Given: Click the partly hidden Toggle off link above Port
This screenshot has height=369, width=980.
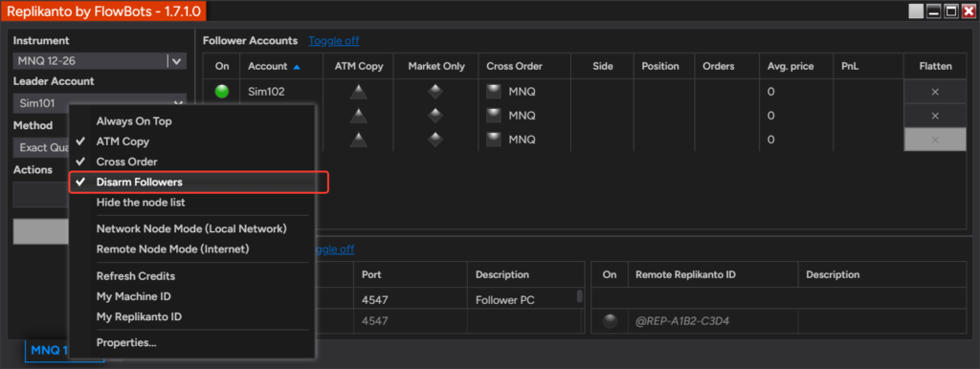Looking at the screenshot, I should 334,250.
